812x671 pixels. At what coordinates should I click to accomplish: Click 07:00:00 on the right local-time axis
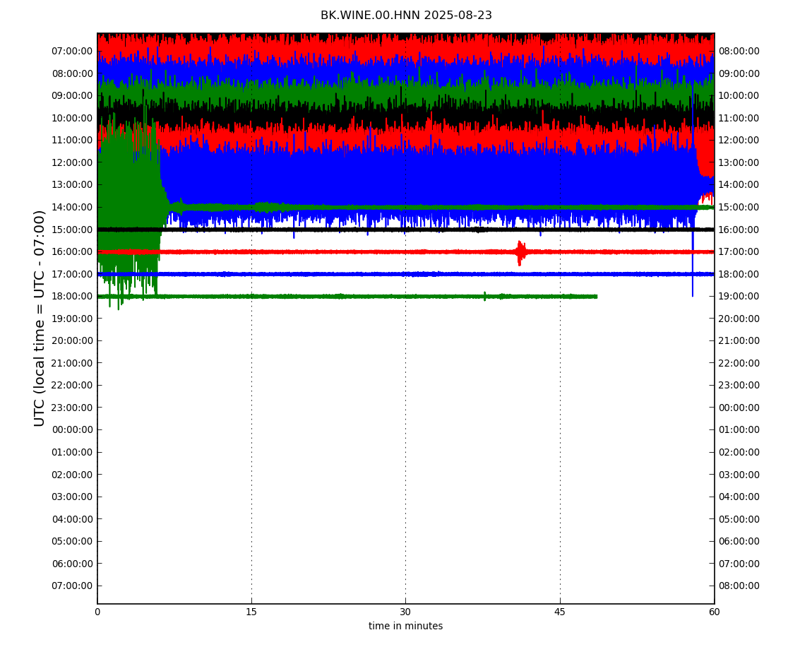click(739, 564)
